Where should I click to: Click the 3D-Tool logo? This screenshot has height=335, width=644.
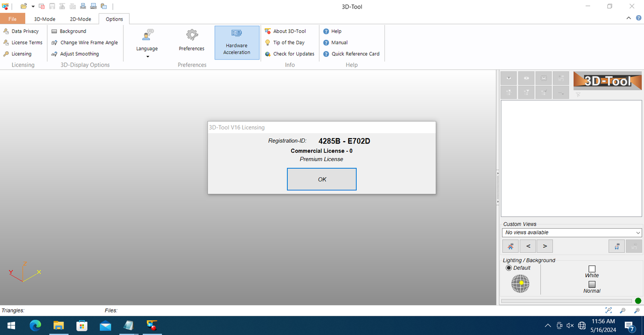click(607, 81)
